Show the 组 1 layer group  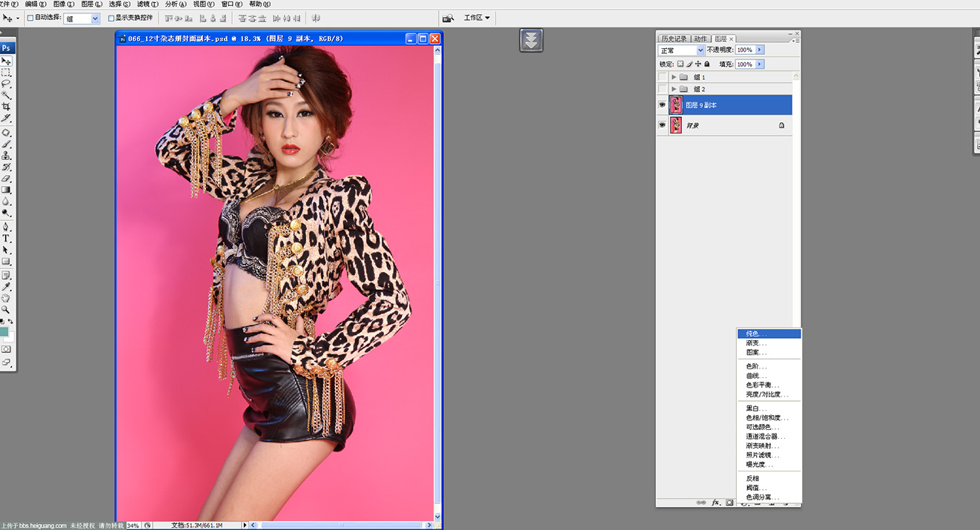click(x=662, y=77)
